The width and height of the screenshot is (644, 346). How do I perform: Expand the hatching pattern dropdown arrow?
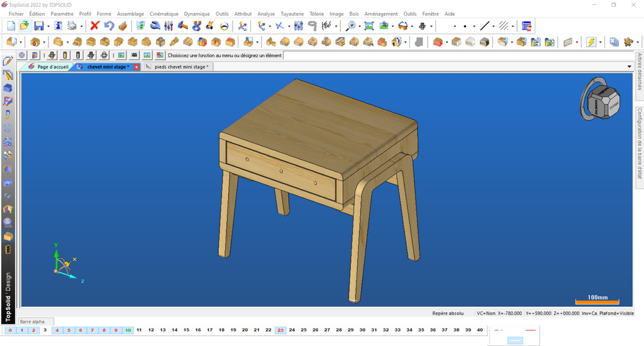pos(513,26)
